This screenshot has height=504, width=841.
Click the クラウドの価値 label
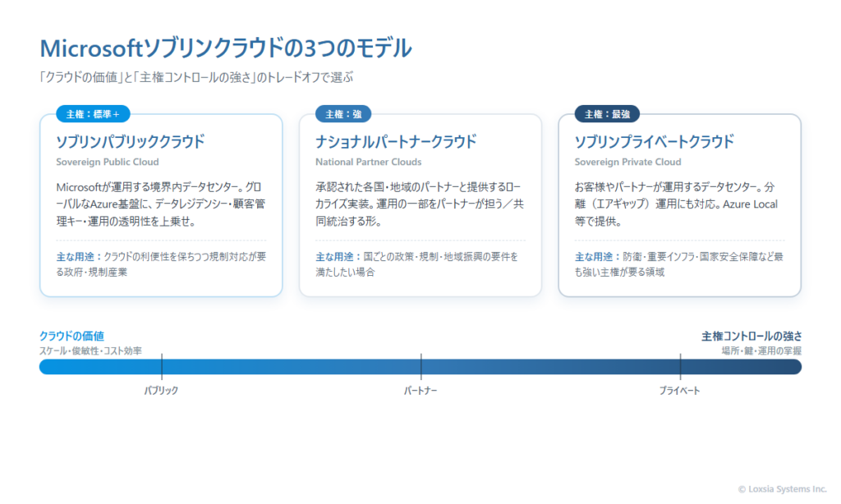point(72,337)
